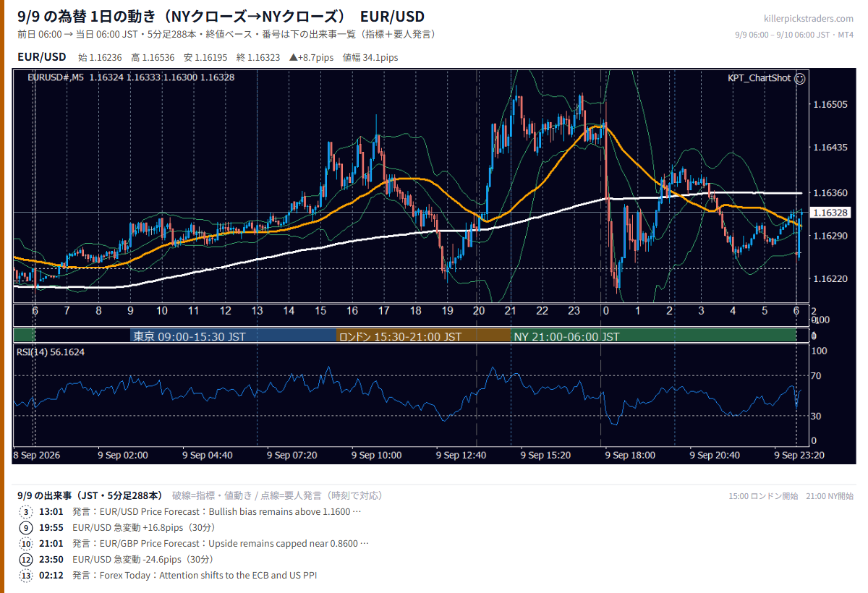The width and height of the screenshot is (868, 593).
Task: Click the 1.16505 price axis label
Action: click(x=829, y=105)
